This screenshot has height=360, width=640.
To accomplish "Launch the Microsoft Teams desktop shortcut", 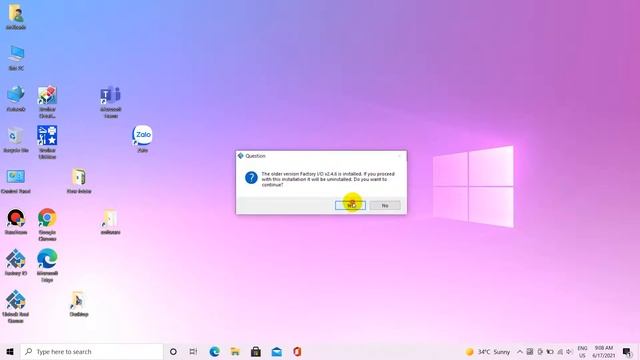I will point(111,102).
